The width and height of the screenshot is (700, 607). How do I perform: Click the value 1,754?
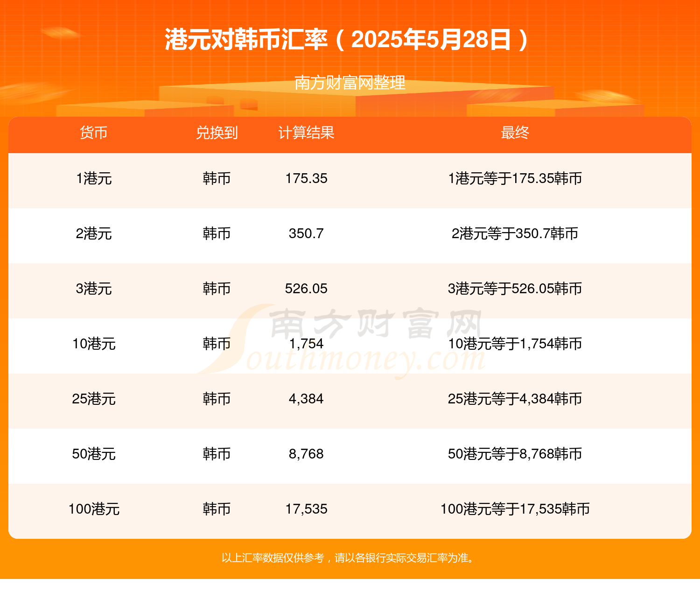[306, 344]
